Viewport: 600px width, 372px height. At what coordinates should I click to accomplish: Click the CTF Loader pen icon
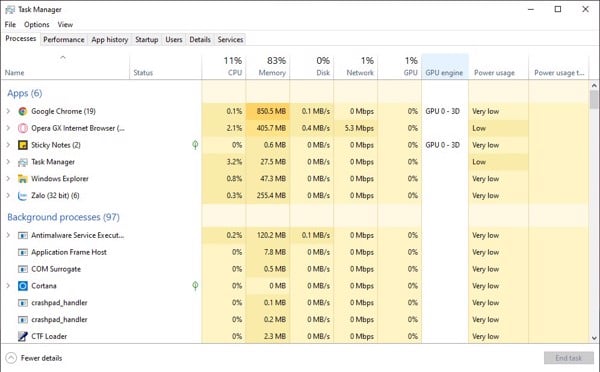(23, 336)
